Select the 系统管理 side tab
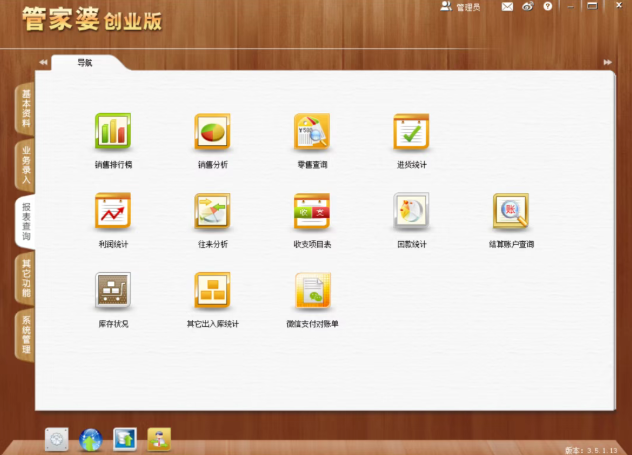 (x=24, y=335)
